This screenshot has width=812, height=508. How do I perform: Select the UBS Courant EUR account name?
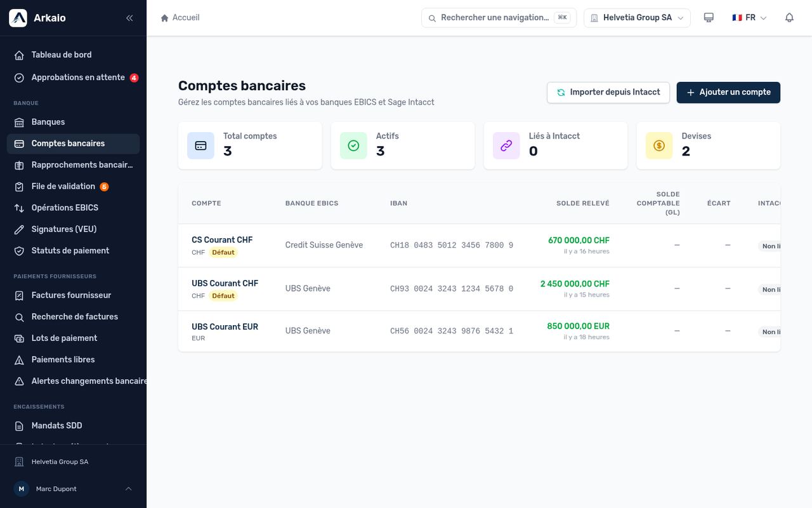(x=225, y=327)
